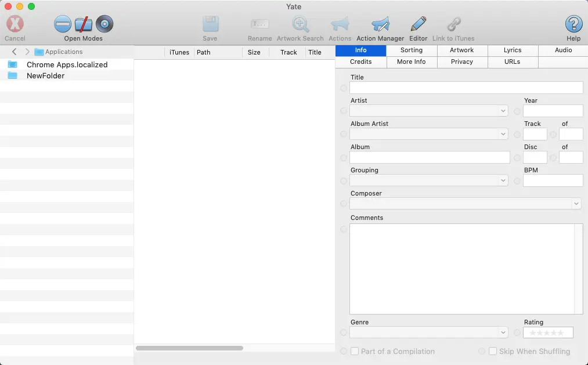
Task: Click the Disc number input field
Action: tap(535, 157)
